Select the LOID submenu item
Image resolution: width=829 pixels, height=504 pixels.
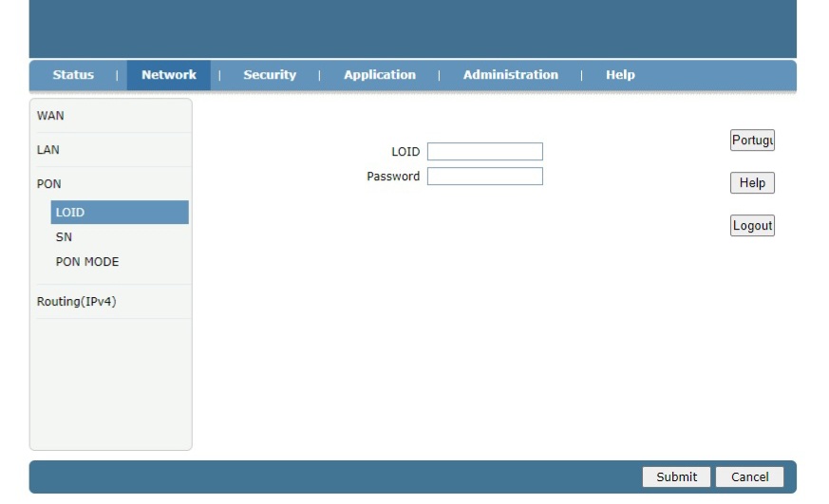pyautogui.click(x=70, y=213)
